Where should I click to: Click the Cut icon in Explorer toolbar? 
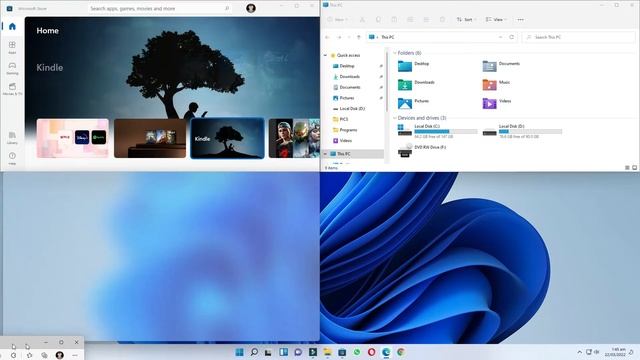tap(362, 20)
